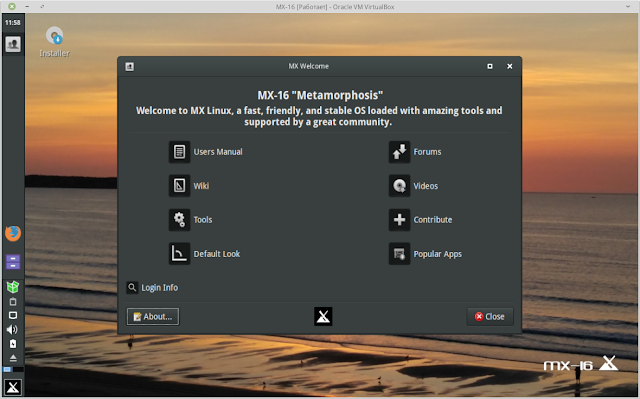The width and height of the screenshot is (640, 399).
Task: Open clipboard manager tray icon
Action: [x=13, y=301]
